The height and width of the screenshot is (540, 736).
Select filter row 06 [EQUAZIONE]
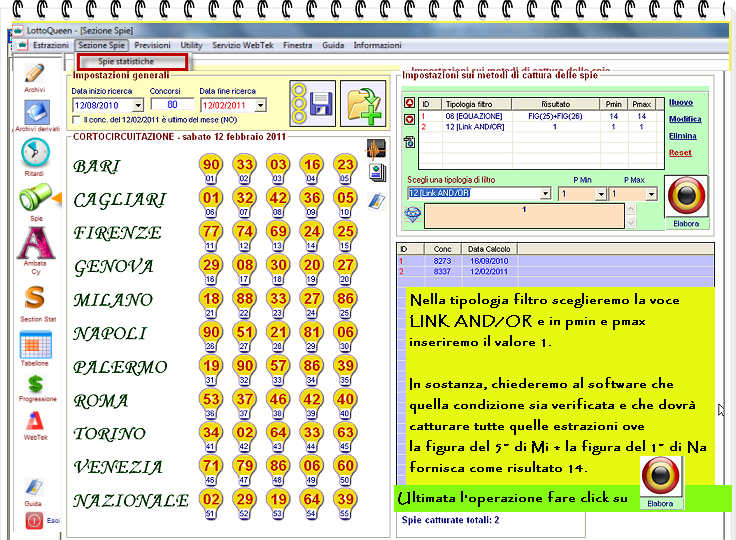point(541,116)
